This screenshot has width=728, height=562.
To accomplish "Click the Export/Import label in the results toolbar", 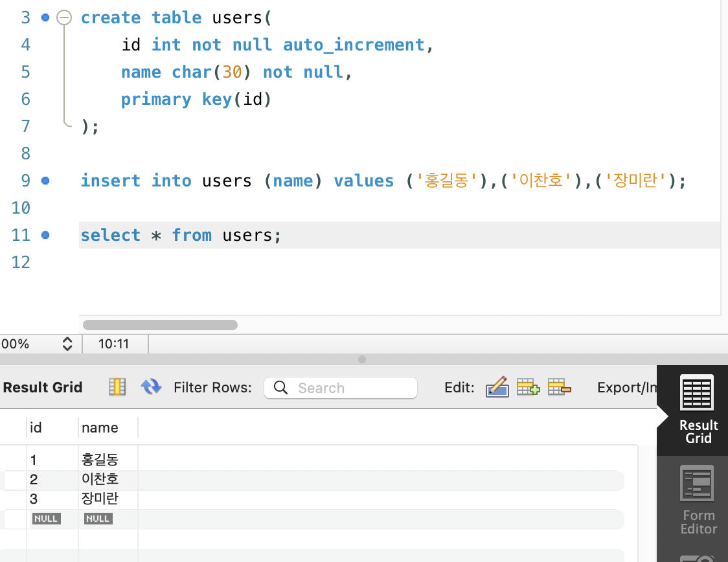I will (626, 387).
